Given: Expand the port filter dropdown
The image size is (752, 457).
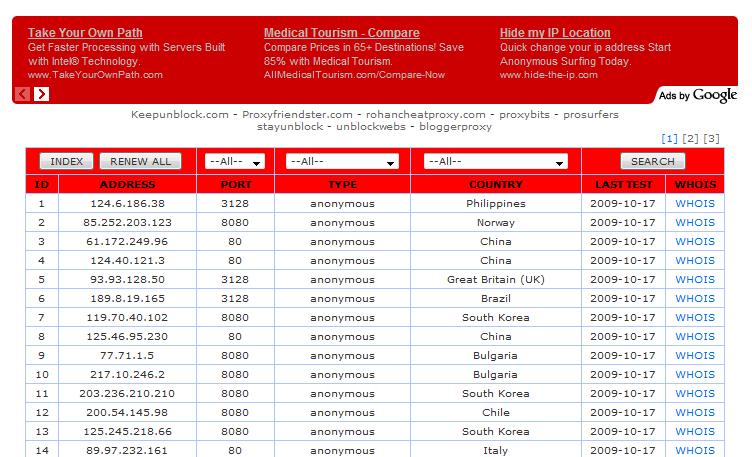Looking at the screenshot, I should click(234, 161).
